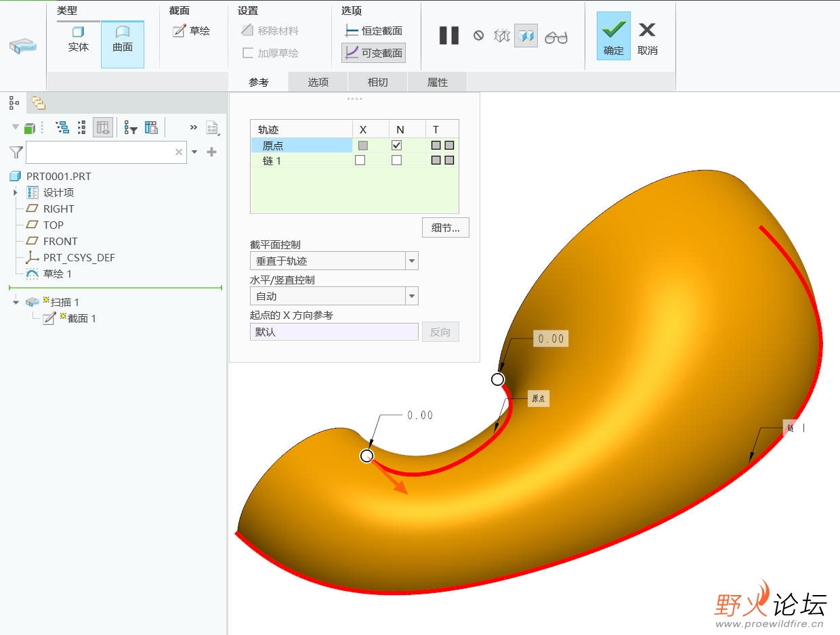Toggle the glasses verify preview icon
Image resolution: width=840 pixels, height=635 pixels.
[x=556, y=37]
